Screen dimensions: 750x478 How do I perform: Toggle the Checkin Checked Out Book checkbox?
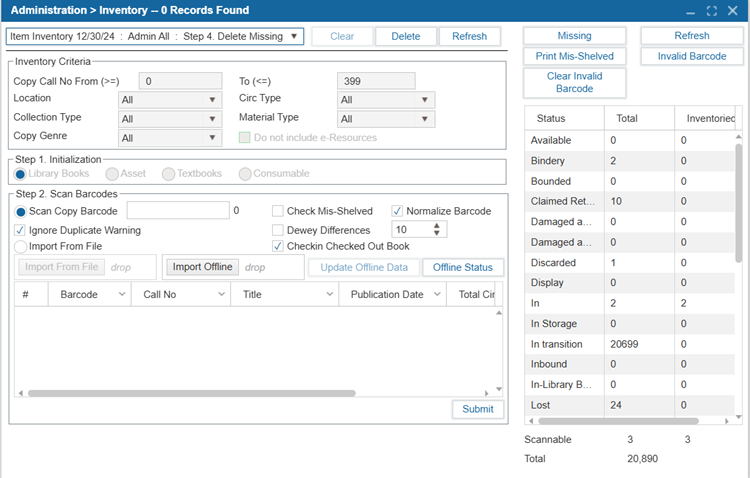pyautogui.click(x=277, y=246)
